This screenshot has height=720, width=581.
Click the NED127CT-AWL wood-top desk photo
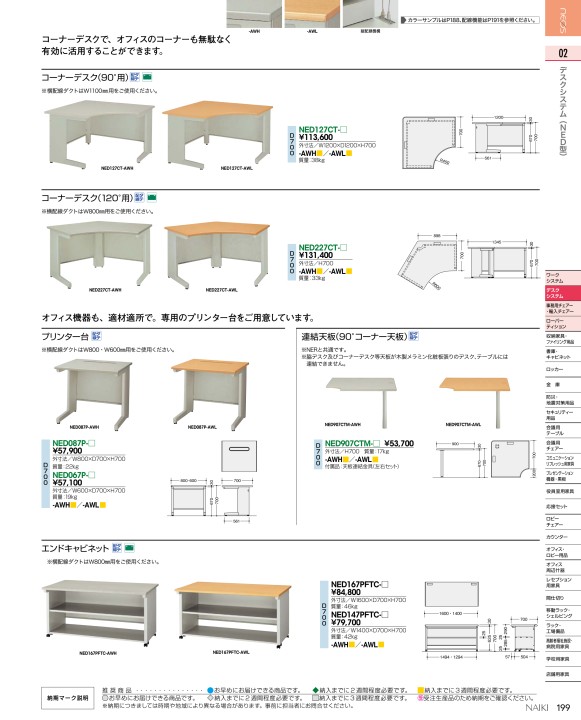[x=217, y=133]
